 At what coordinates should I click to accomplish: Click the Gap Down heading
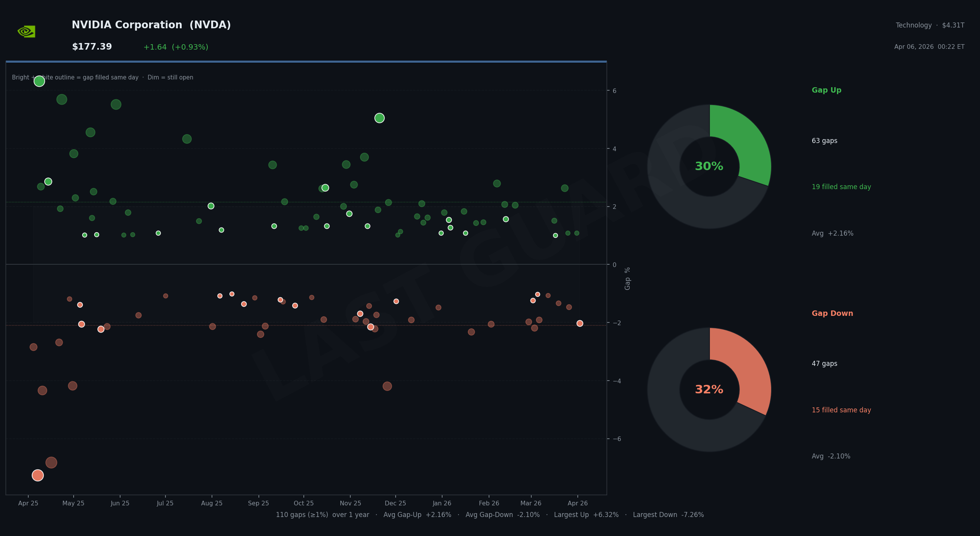click(832, 314)
